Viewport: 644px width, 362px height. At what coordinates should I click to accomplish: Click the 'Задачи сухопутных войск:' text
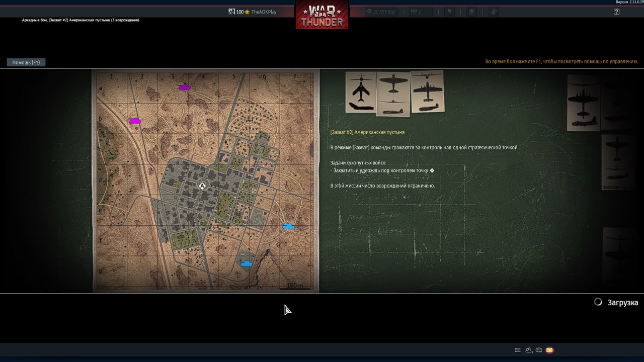coord(358,163)
